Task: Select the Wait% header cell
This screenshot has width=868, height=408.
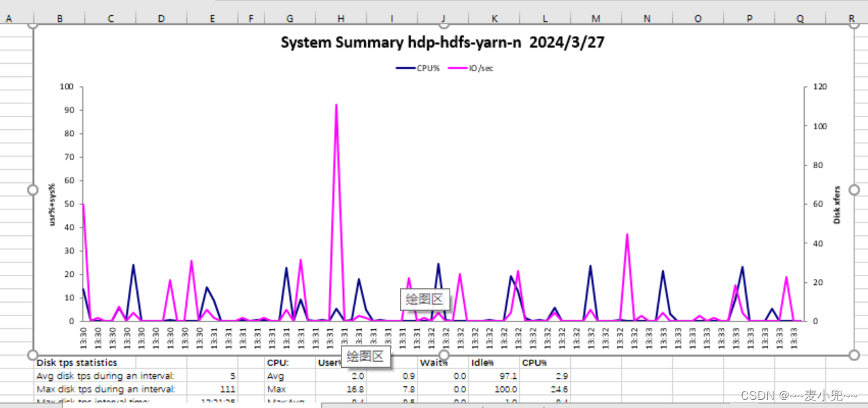Action: click(443, 362)
